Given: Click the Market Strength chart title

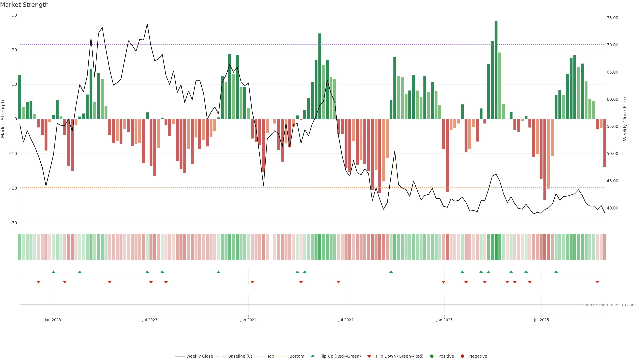Looking at the screenshot, I should (x=24, y=5).
